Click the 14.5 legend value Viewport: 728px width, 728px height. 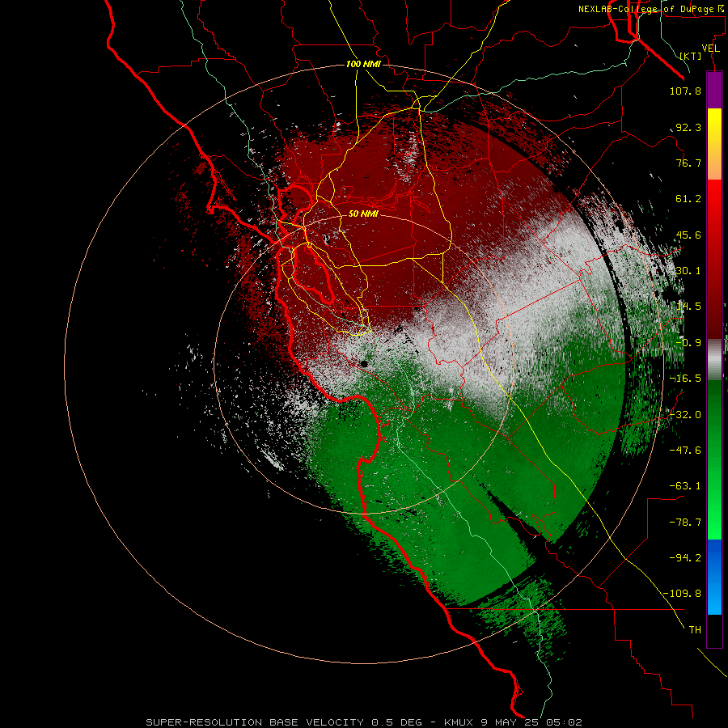click(x=688, y=307)
